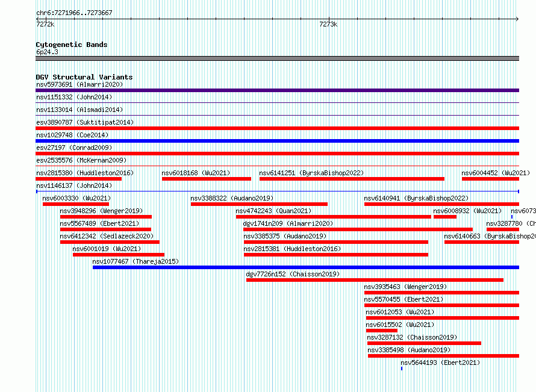Click nsv6004452 (Wu2021) label
536x392 pixels.
[496, 173]
